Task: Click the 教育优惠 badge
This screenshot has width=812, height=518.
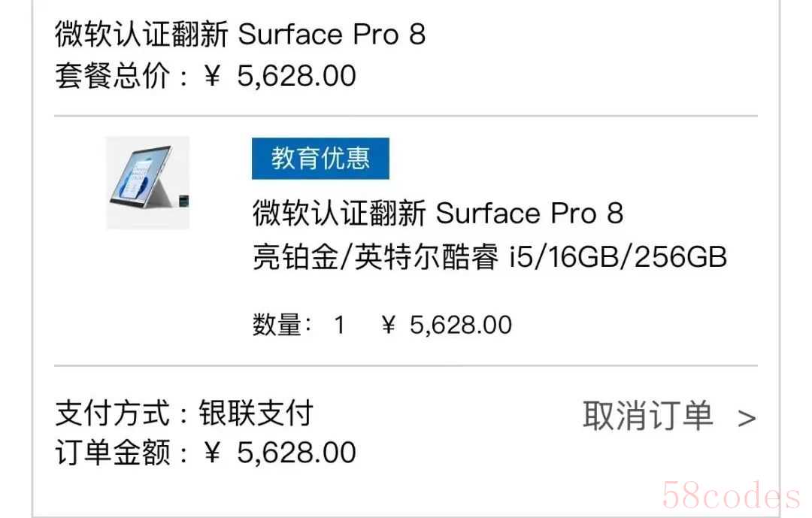Action: pos(320,159)
